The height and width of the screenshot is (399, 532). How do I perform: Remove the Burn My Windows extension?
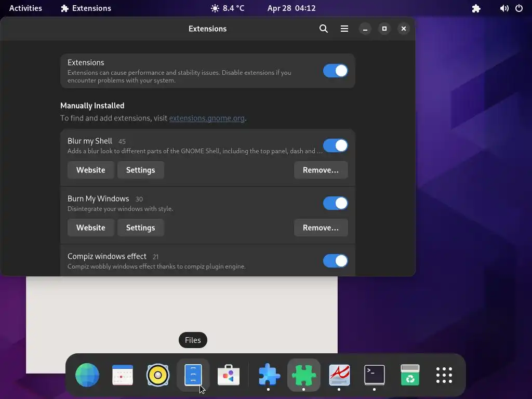tap(321, 228)
